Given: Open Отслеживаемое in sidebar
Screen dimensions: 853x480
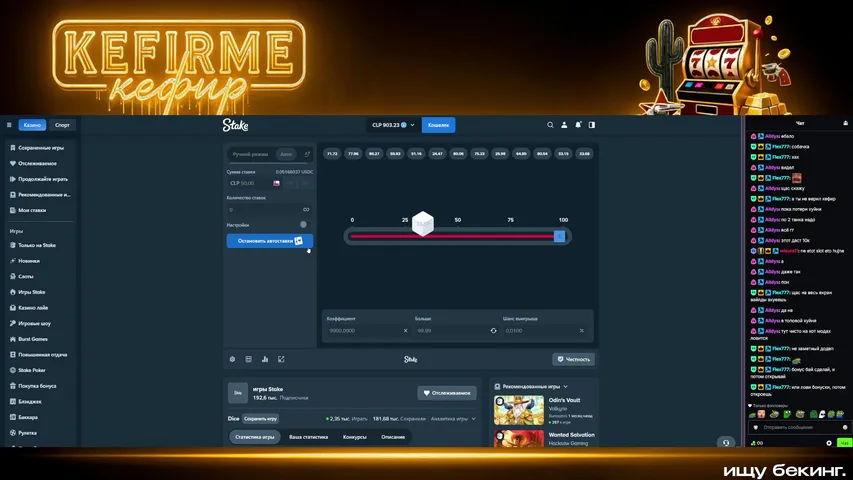Looking at the screenshot, I should click(x=37, y=163).
